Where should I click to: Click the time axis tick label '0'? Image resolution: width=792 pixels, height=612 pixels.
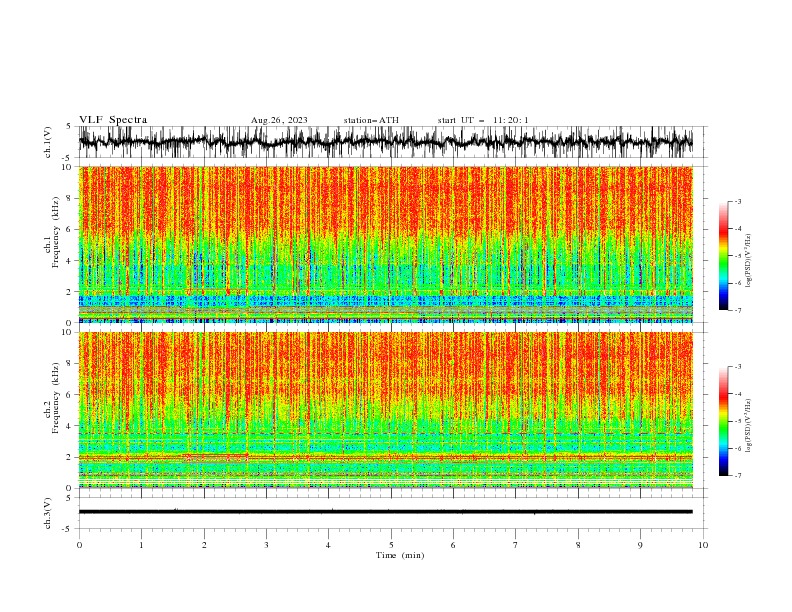click(79, 545)
